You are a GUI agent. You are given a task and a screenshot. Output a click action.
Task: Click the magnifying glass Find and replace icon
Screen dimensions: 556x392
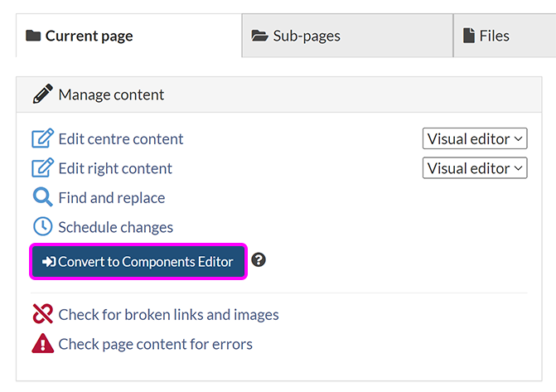pos(42,197)
